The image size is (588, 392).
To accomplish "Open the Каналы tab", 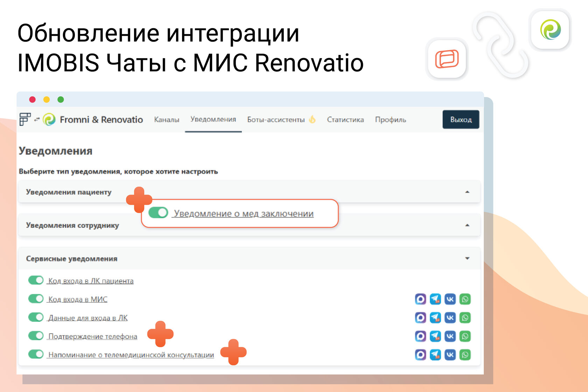I will click(167, 120).
